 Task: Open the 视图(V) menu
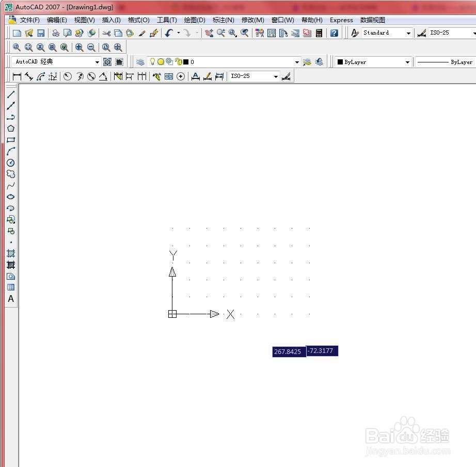[84, 20]
